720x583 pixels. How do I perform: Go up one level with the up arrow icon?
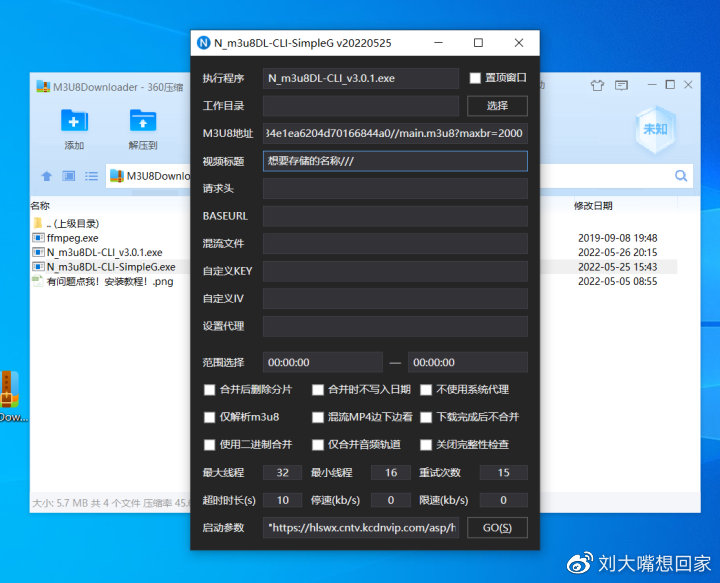pos(46,176)
